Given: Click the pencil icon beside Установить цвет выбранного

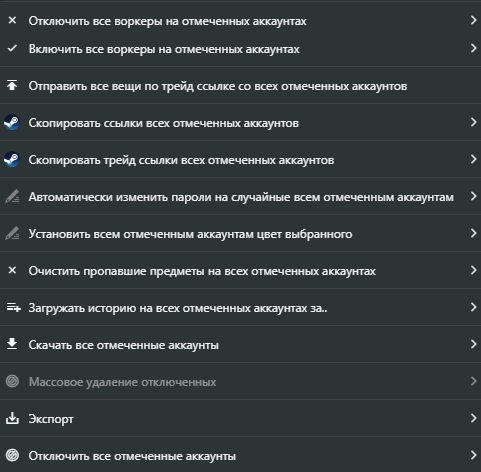Looking at the screenshot, I should pos(12,233).
